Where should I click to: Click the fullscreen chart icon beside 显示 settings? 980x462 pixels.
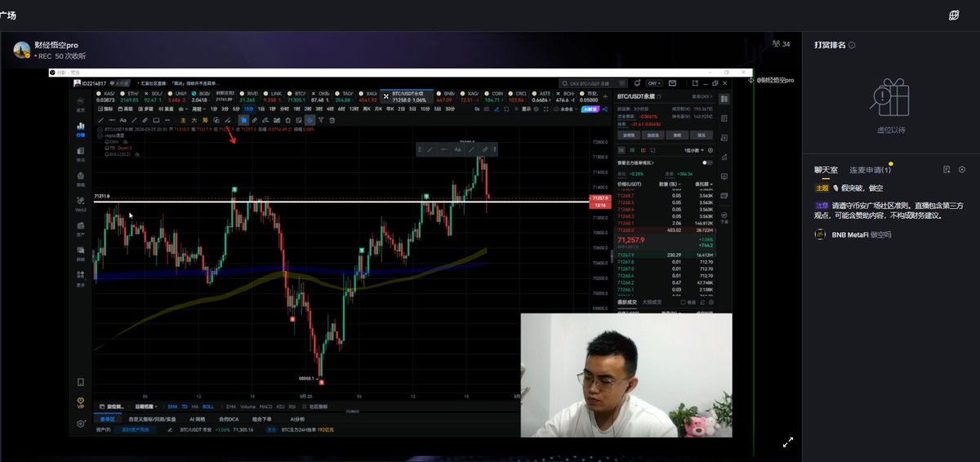[x=546, y=109]
